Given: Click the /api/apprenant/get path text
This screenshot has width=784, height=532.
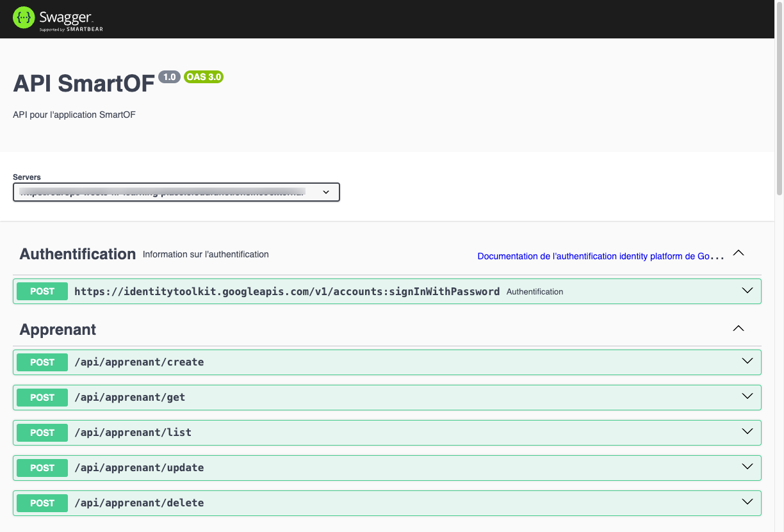Looking at the screenshot, I should tap(129, 398).
